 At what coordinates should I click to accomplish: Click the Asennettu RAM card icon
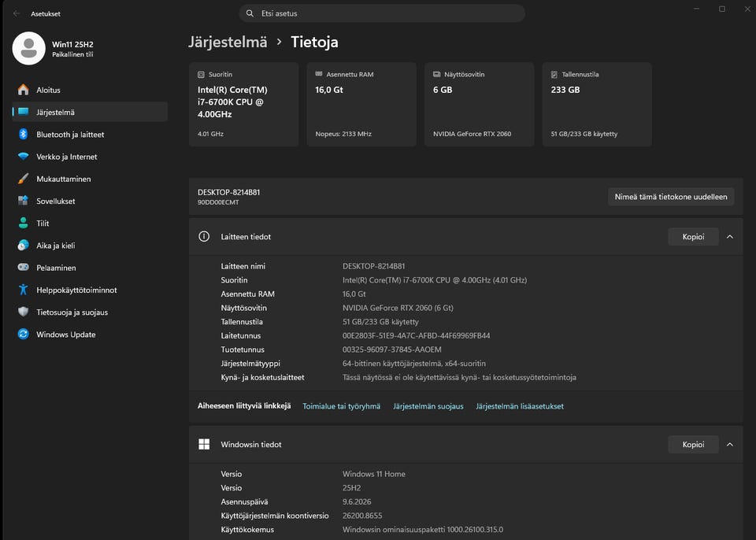coord(319,74)
